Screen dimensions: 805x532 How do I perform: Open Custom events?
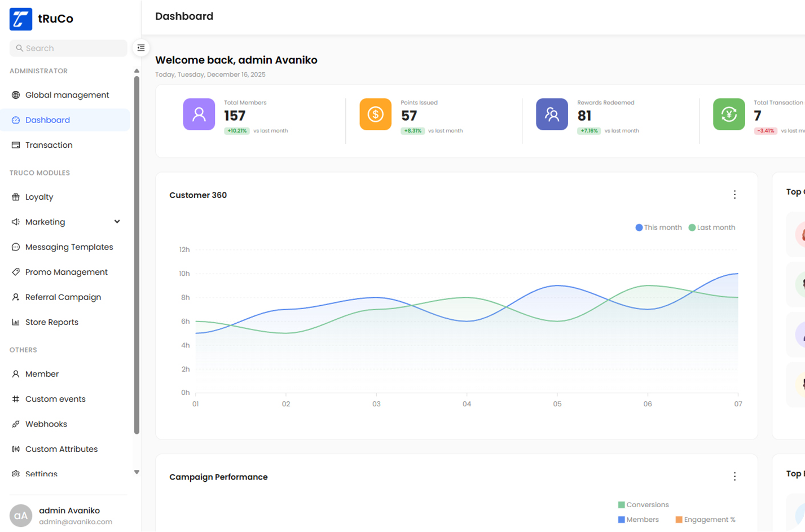click(x=55, y=399)
